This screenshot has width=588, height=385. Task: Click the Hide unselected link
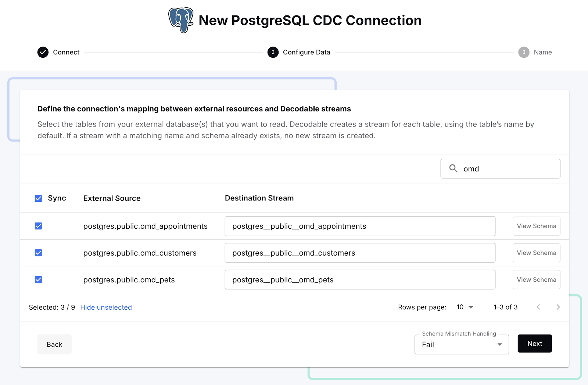(x=106, y=307)
